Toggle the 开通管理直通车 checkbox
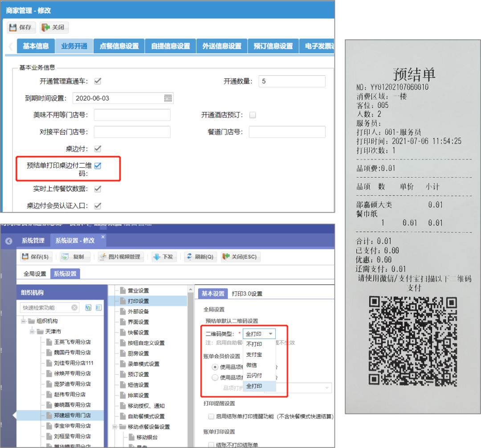Viewport: 481px width, 448px height. click(x=98, y=81)
